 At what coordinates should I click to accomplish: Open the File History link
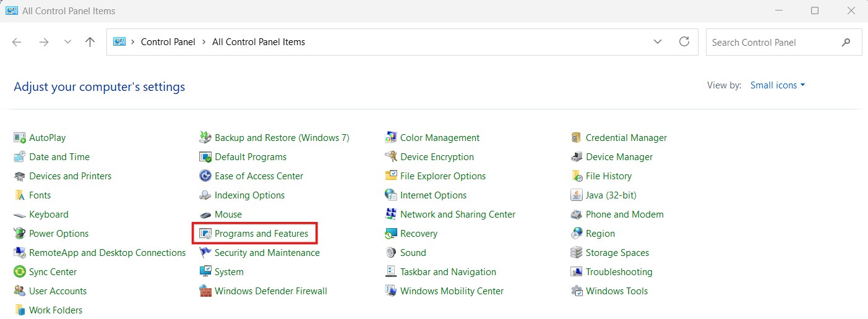[x=609, y=176]
